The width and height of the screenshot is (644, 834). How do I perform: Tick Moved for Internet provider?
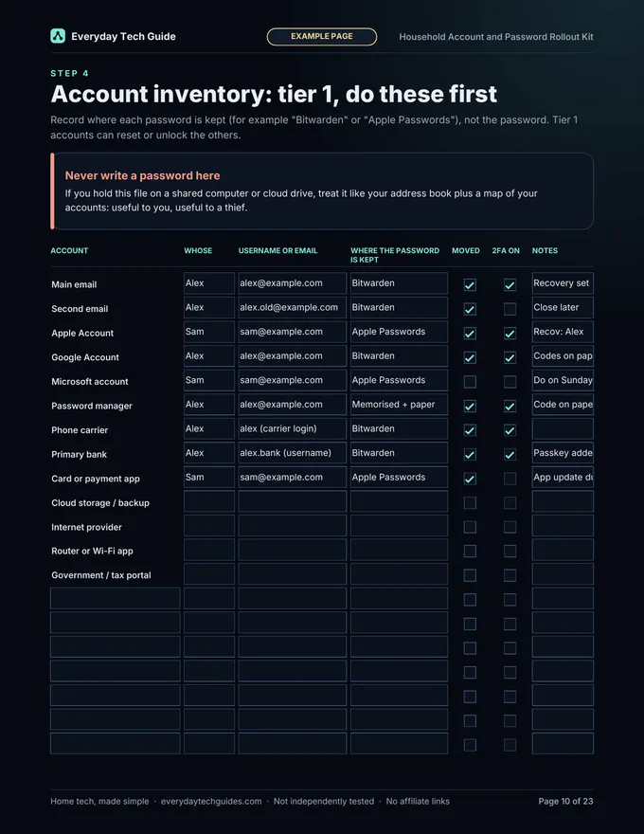coord(470,527)
